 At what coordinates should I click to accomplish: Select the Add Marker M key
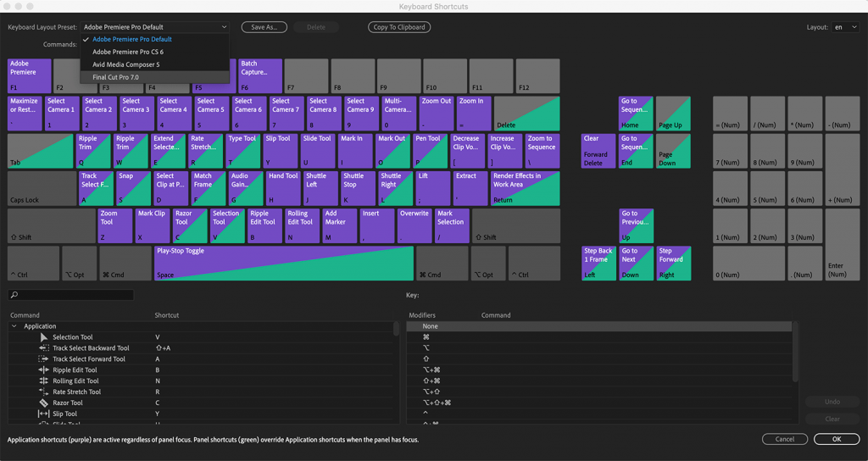339,225
